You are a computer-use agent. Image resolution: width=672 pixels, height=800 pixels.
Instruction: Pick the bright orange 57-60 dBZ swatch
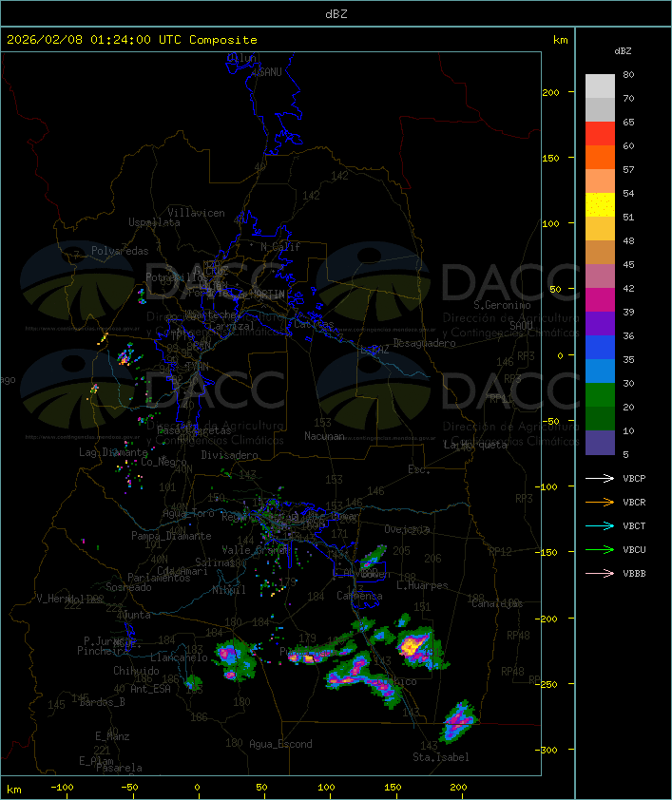coord(600,157)
